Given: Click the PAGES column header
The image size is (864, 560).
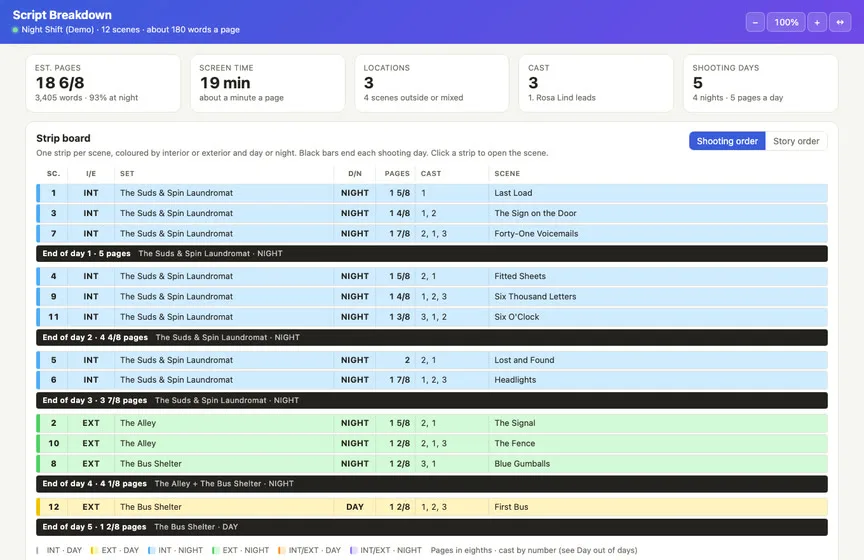Looking at the screenshot, I should point(397,174).
